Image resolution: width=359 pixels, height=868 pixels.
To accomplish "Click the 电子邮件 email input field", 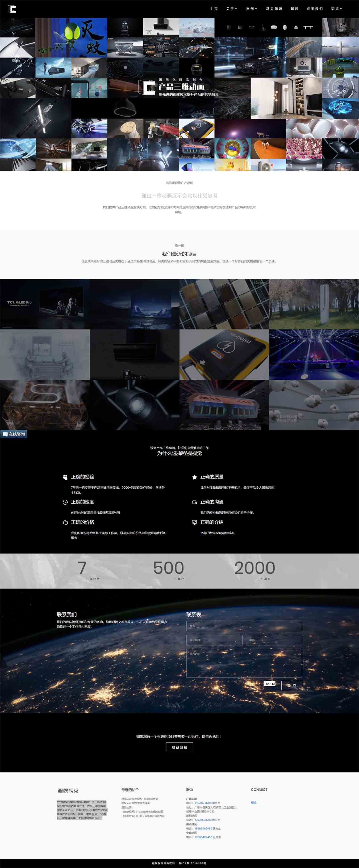I will pyautogui.click(x=214, y=640).
